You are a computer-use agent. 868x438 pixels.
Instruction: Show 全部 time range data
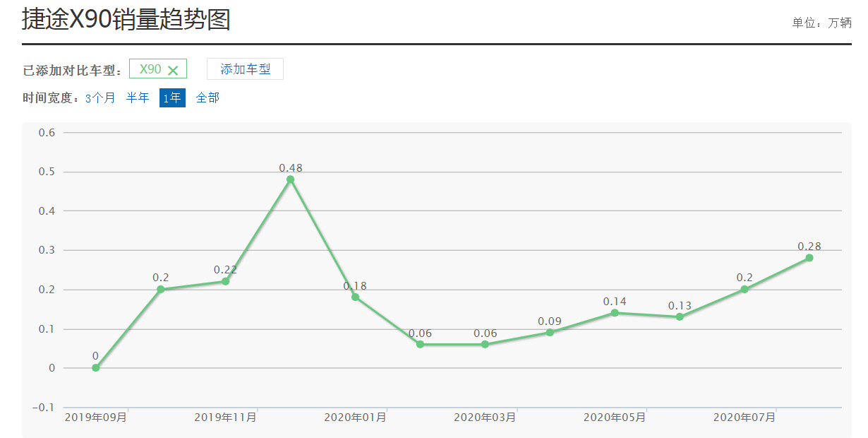pyautogui.click(x=207, y=98)
